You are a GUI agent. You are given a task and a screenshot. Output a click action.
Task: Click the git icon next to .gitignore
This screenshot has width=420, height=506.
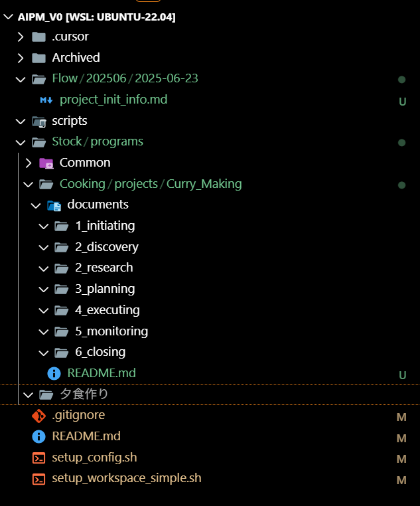(x=39, y=416)
